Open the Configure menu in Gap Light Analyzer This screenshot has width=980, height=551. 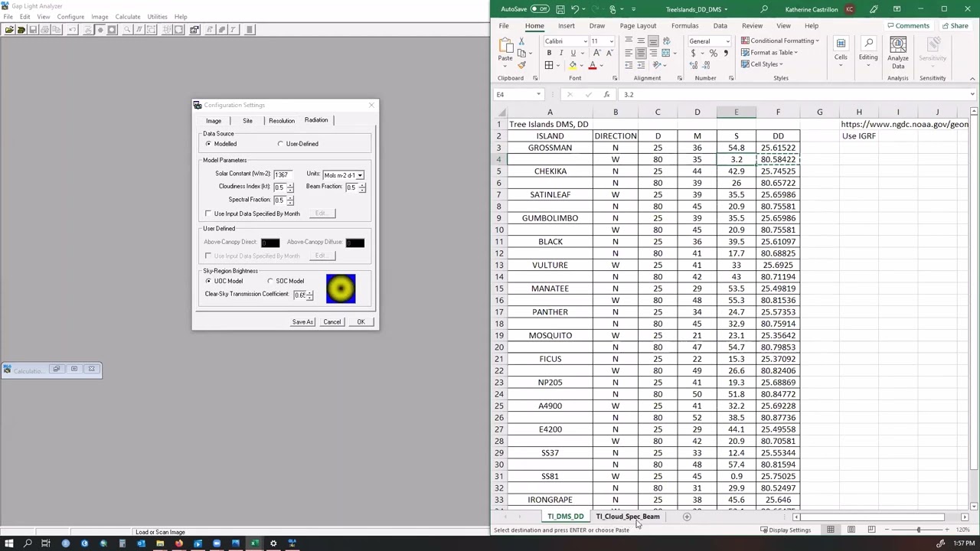point(70,17)
